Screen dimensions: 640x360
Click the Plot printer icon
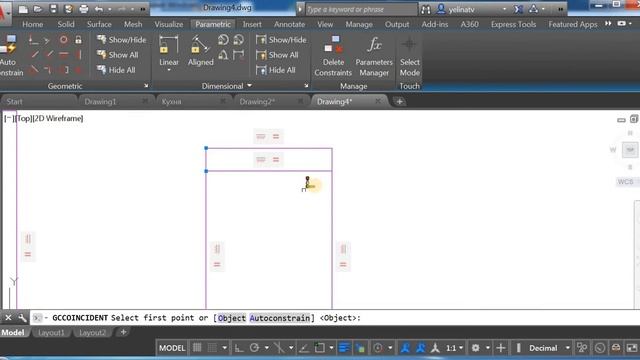[x=83, y=9]
